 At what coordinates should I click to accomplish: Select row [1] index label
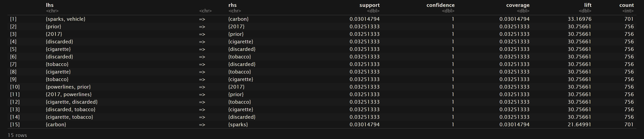click(13, 19)
